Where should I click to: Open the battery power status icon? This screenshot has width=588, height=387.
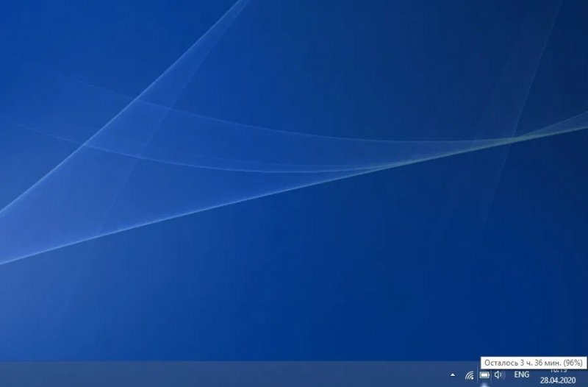tap(484, 375)
